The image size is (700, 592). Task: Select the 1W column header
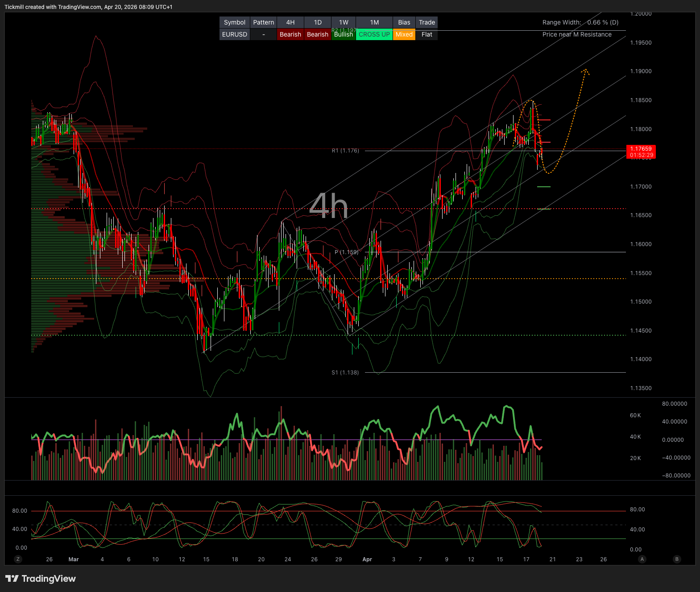(x=344, y=22)
